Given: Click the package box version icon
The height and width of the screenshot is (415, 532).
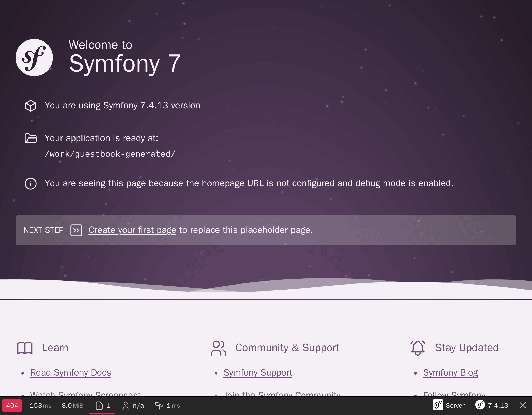Looking at the screenshot, I should click(x=31, y=106).
